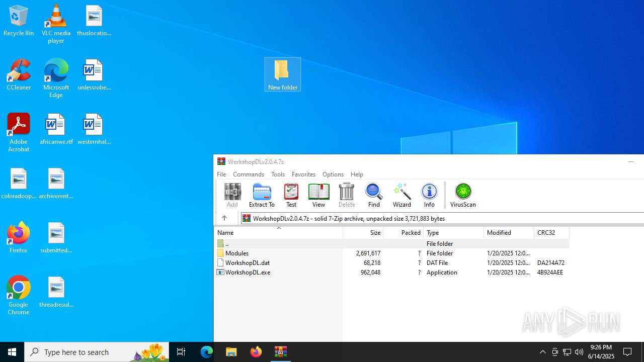644x362 pixels.
Task: Click WinRAR taskbar button
Action: click(280, 352)
